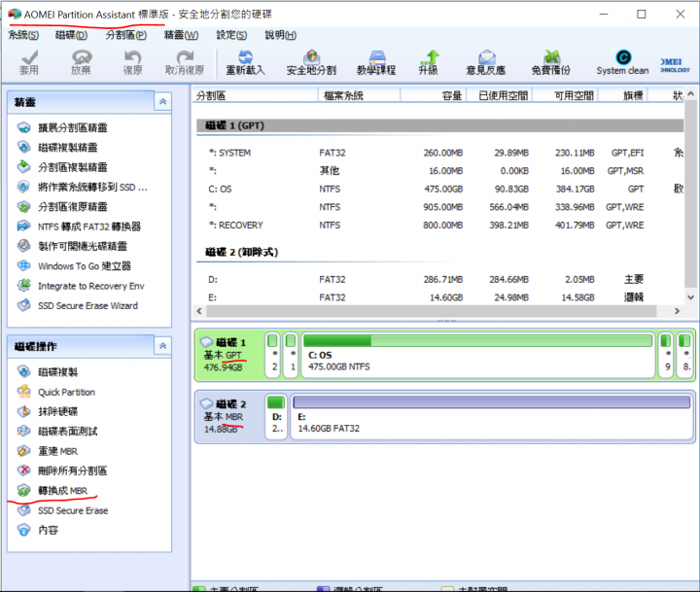Select the *: SYSTEM partition row

(439, 153)
